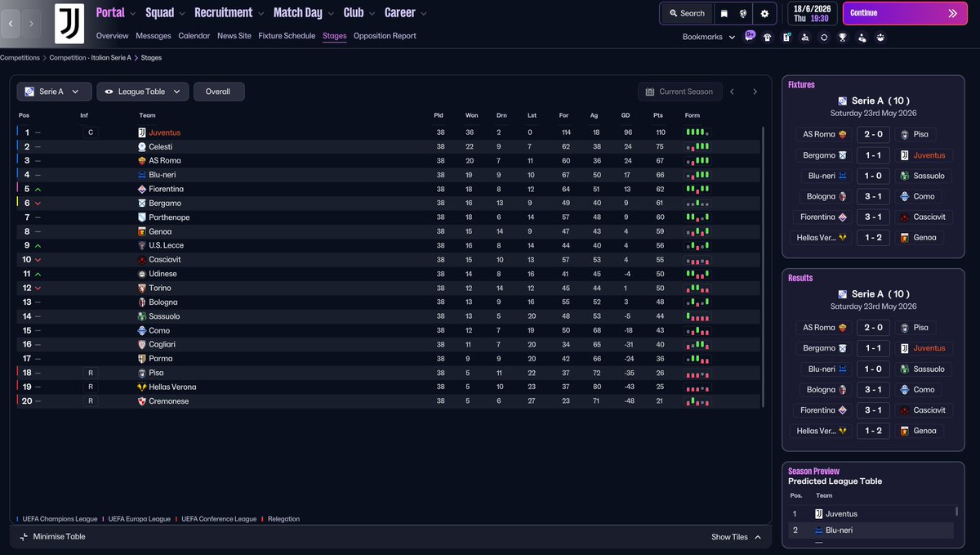
Task: Click the Torino row in table
Action: [x=388, y=288]
